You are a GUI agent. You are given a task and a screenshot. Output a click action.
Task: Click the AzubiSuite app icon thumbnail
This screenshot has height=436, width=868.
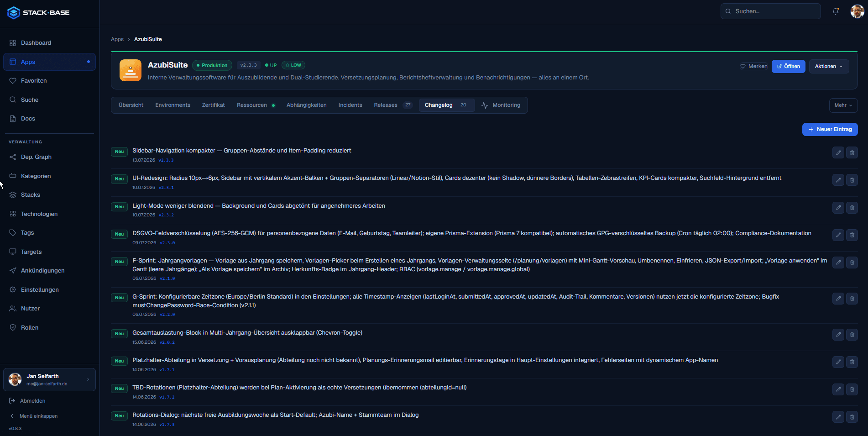coord(131,70)
